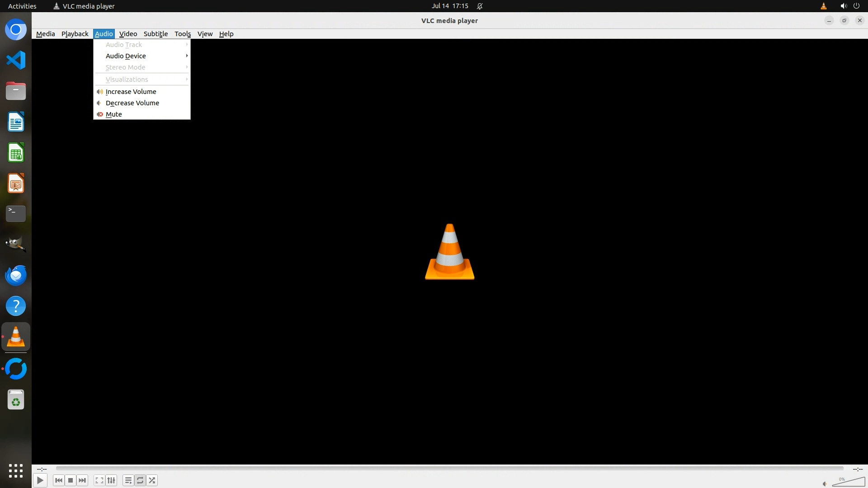Show the playlist view
868x488 pixels.
(128, 480)
